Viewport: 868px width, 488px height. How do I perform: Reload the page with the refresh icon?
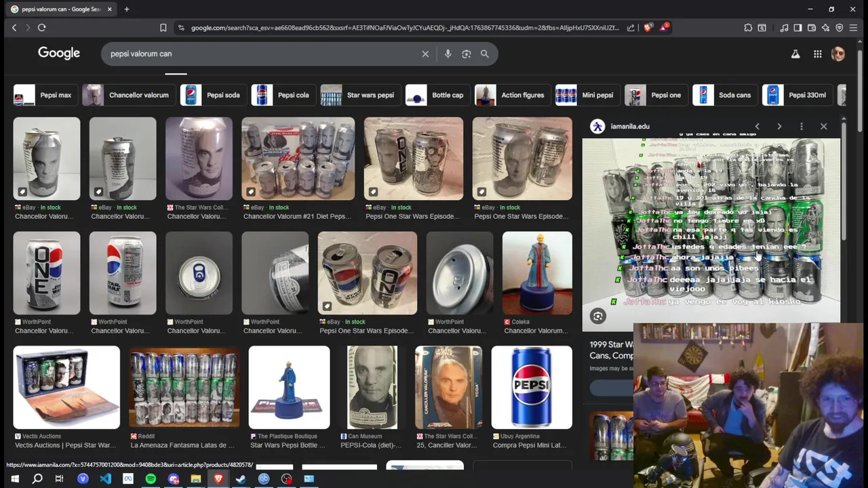tap(41, 28)
